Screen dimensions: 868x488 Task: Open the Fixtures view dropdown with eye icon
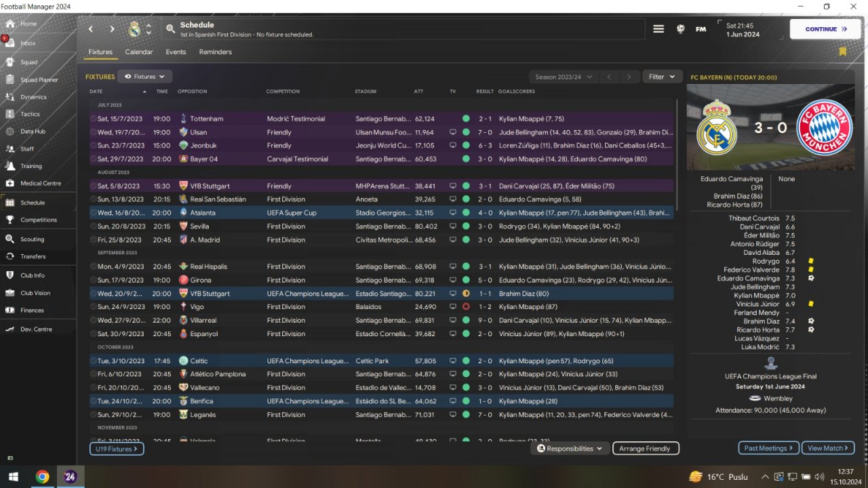[144, 77]
